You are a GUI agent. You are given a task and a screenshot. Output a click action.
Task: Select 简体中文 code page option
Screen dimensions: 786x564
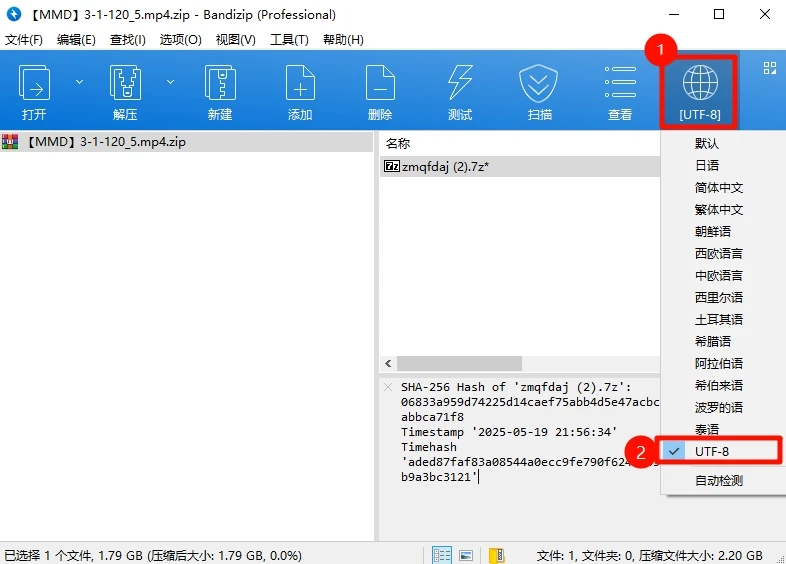[723, 187]
